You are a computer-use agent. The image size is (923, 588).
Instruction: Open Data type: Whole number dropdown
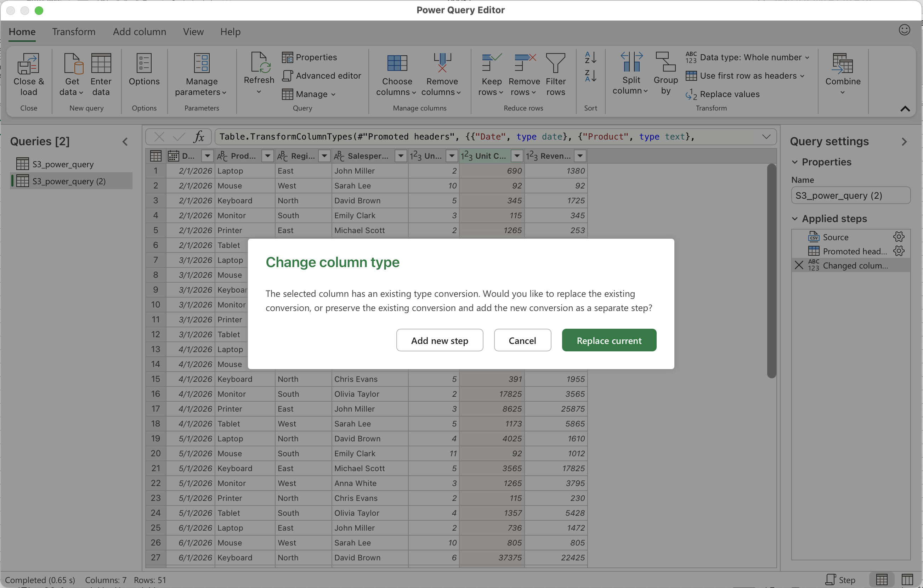[x=748, y=57]
